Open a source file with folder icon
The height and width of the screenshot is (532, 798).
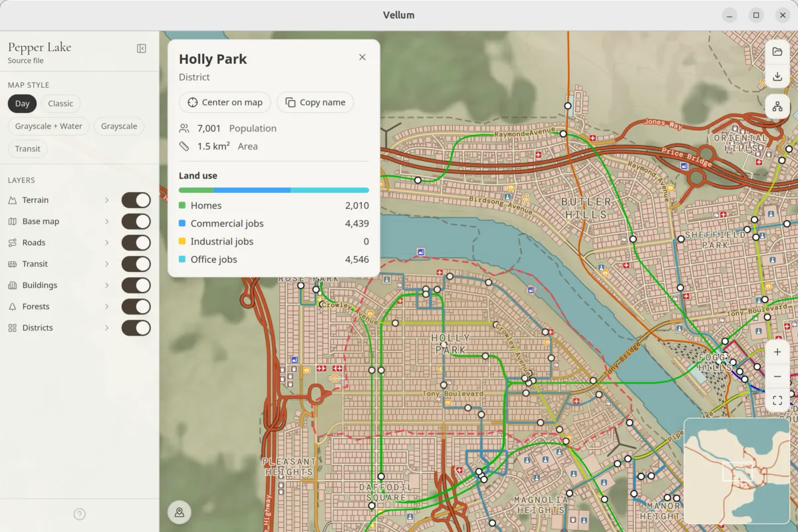tap(777, 52)
